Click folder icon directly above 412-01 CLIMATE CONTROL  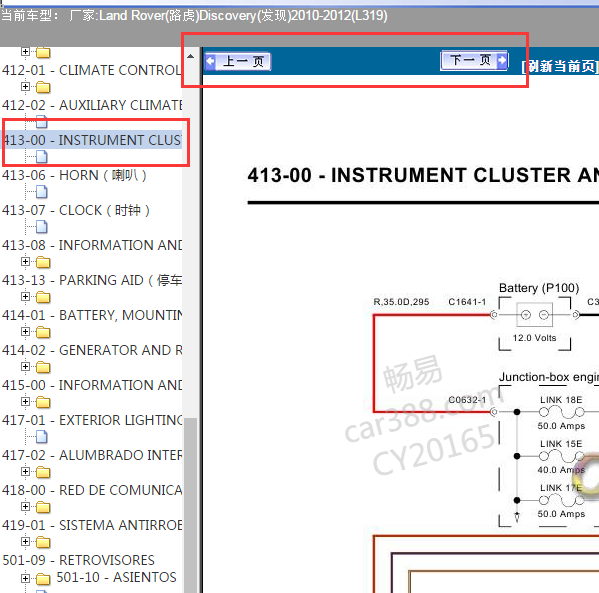tap(43, 52)
